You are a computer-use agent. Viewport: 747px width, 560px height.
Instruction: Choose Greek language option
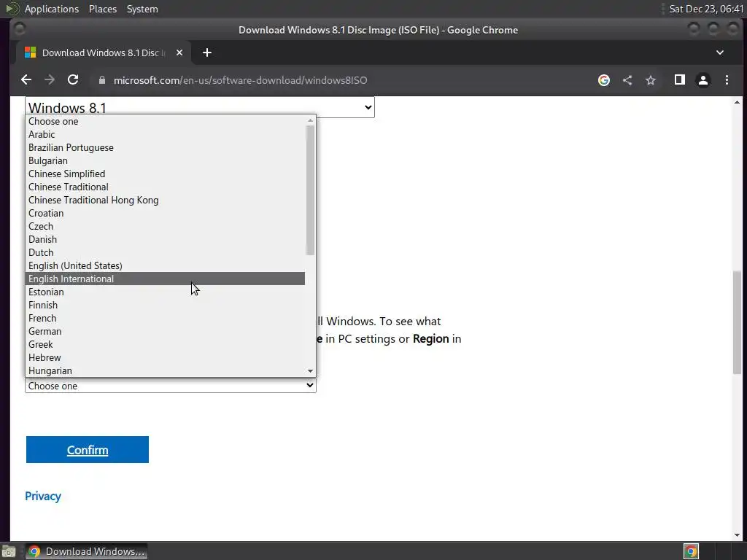166,344
